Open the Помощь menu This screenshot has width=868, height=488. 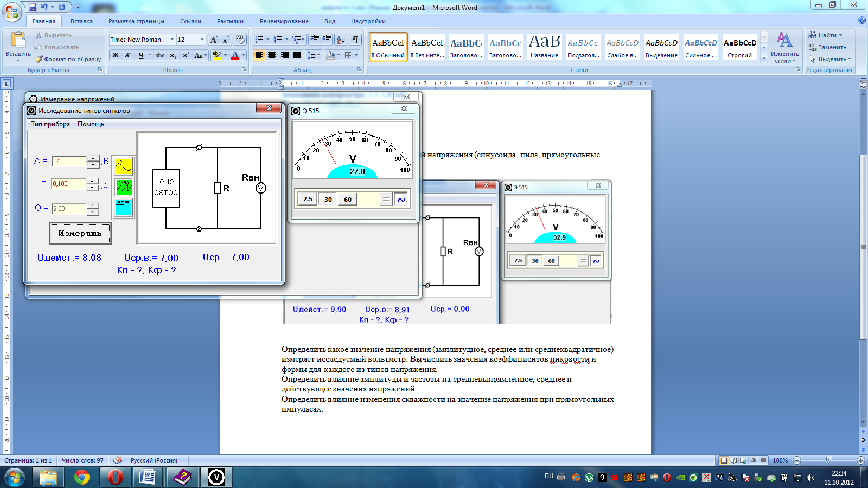click(x=91, y=124)
